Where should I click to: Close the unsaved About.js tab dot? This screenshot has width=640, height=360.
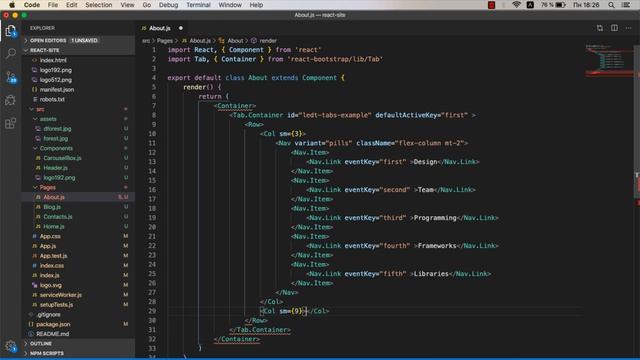[x=180, y=28]
